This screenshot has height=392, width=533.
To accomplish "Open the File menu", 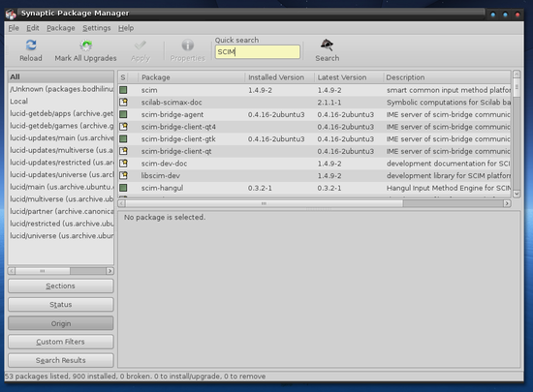I will pyautogui.click(x=14, y=28).
